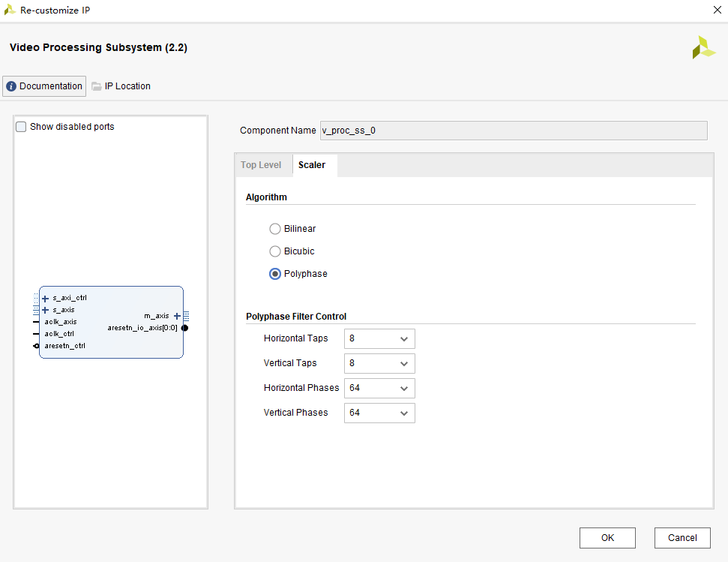
Task: Open the IP Location folder icon
Action: pos(96,86)
